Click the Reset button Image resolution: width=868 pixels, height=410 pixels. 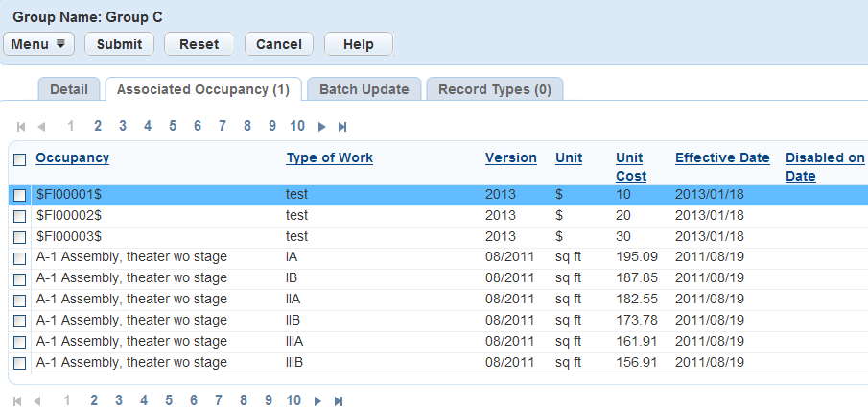tap(199, 44)
